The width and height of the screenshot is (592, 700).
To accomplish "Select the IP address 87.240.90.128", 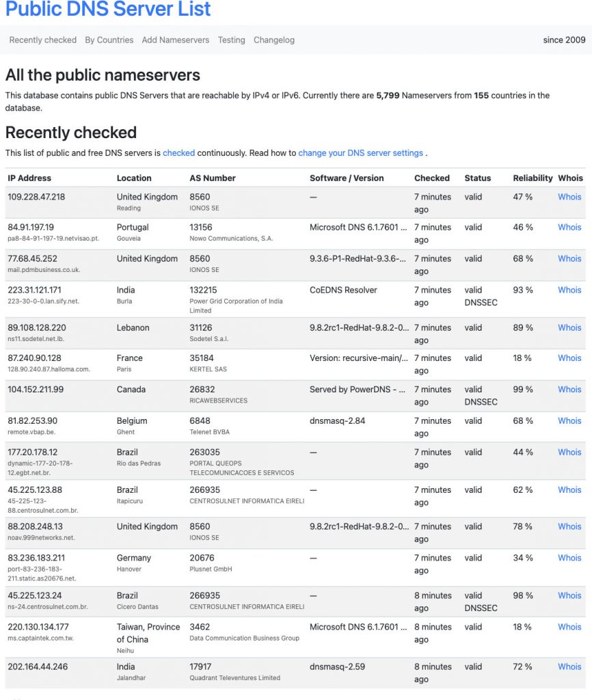I will pyautogui.click(x=34, y=358).
